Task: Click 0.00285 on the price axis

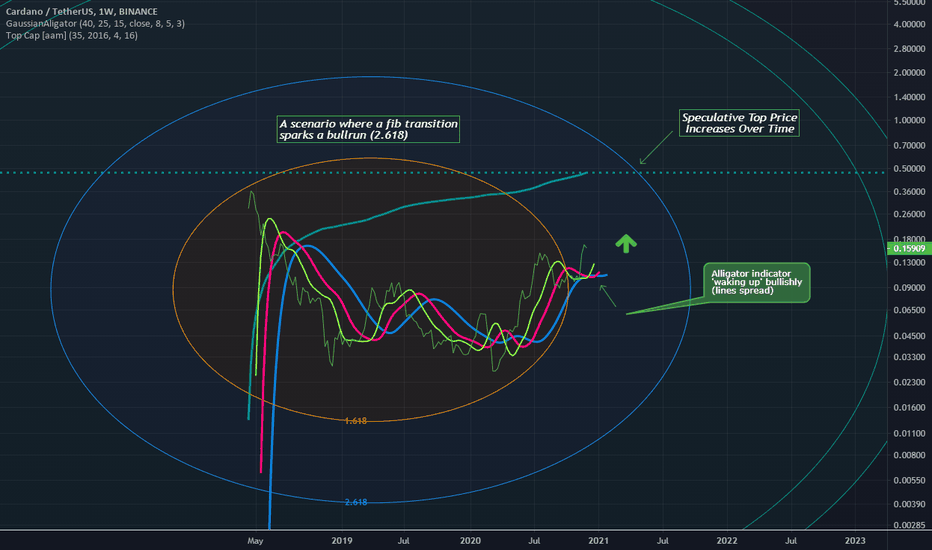Action: click(909, 525)
